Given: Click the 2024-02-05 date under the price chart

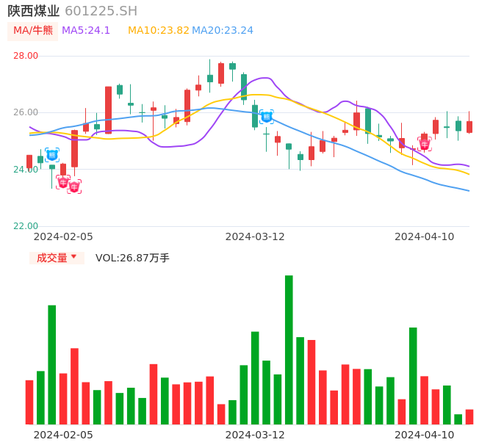Looking at the screenshot, I should [x=63, y=236].
